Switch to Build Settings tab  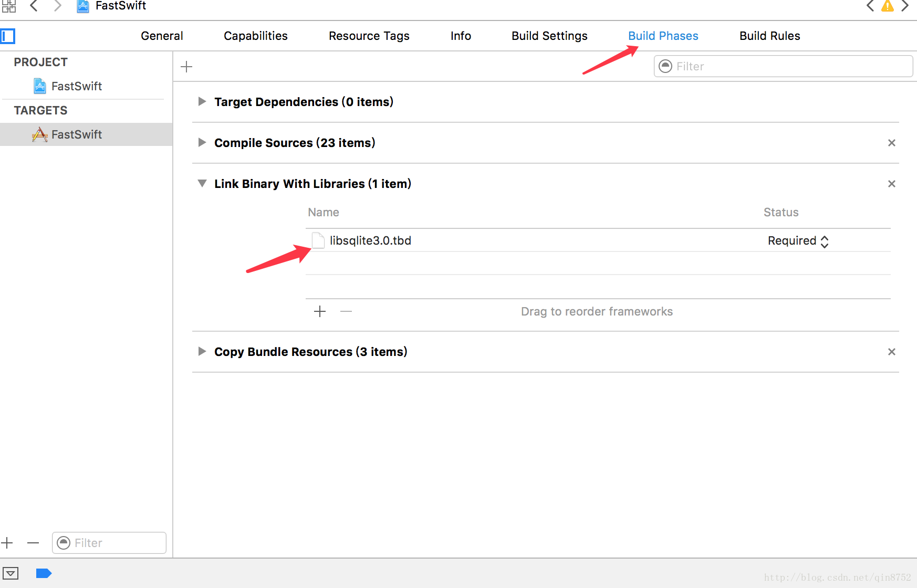(549, 36)
